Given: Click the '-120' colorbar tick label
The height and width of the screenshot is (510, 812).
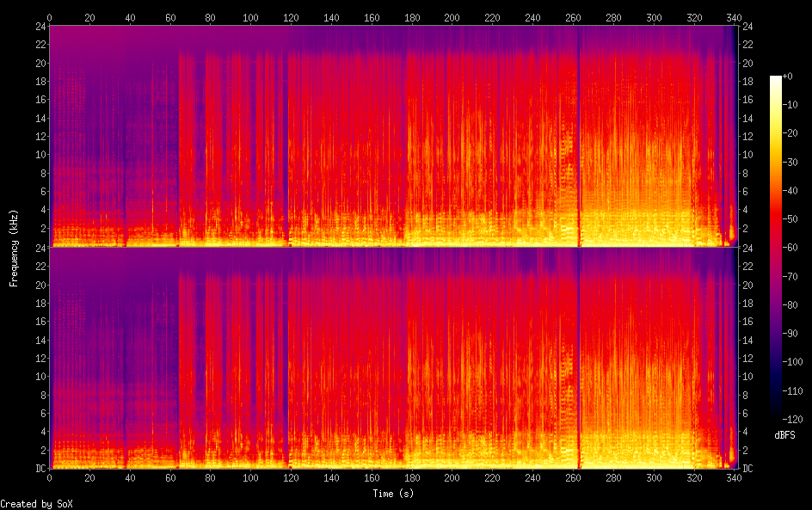Looking at the screenshot, I should point(792,420).
